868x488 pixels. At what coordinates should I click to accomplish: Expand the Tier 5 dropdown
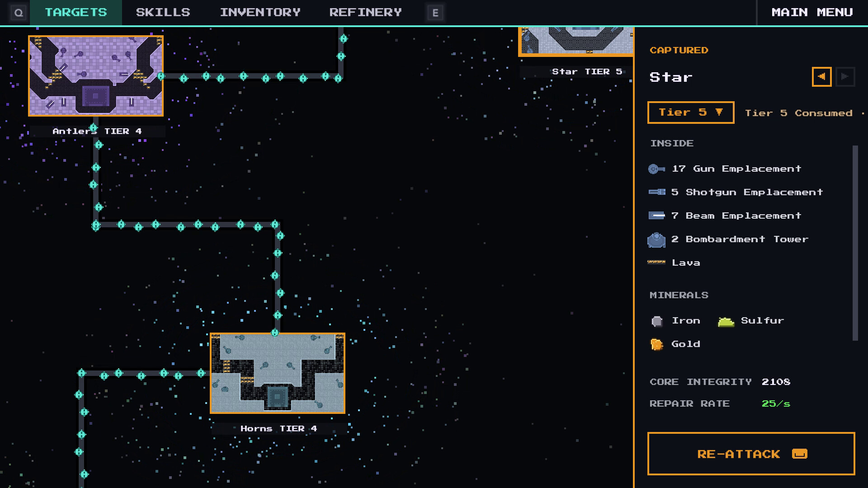pos(691,113)
